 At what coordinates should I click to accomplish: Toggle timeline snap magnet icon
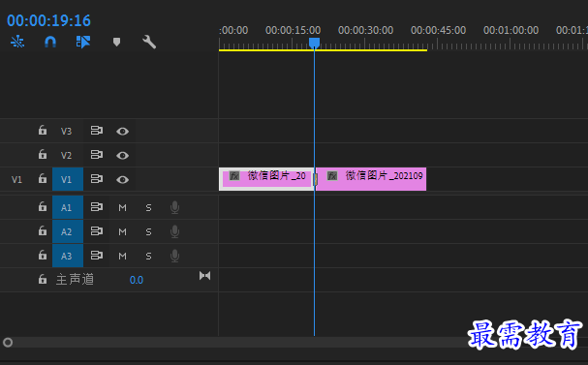coord(50,42)
